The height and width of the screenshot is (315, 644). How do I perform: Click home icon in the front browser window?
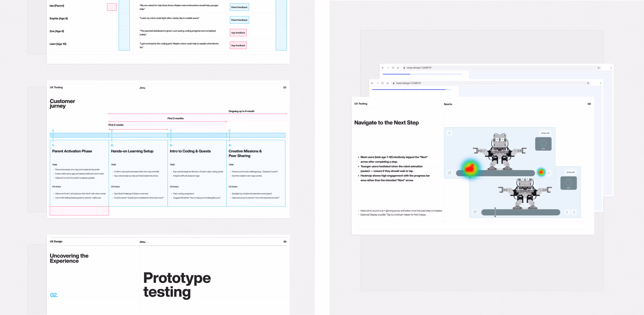pyautogui.click(x=387, y=83)
